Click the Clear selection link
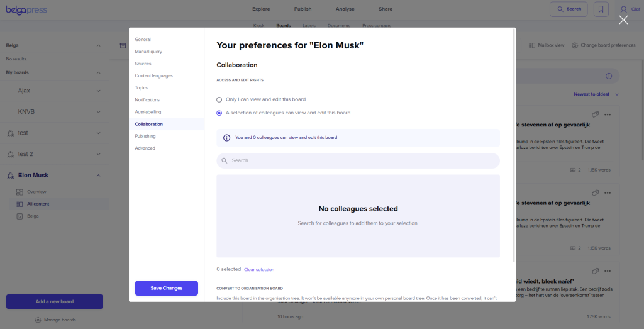This screenshot has height=329, width=644. 259,270
